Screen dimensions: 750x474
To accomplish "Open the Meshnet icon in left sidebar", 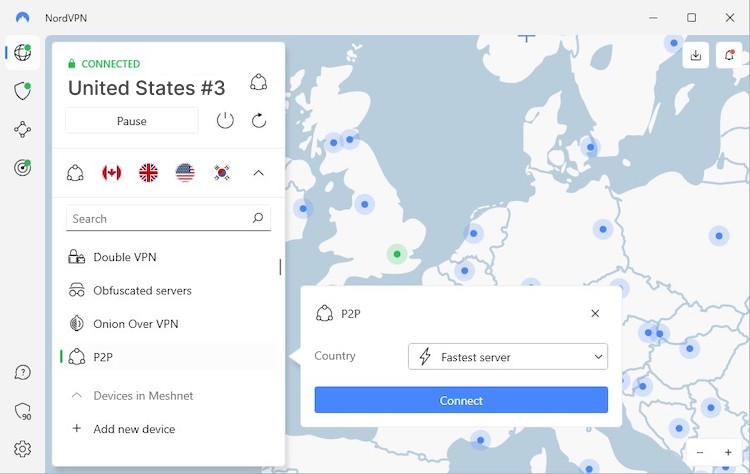I will (22, 129).
